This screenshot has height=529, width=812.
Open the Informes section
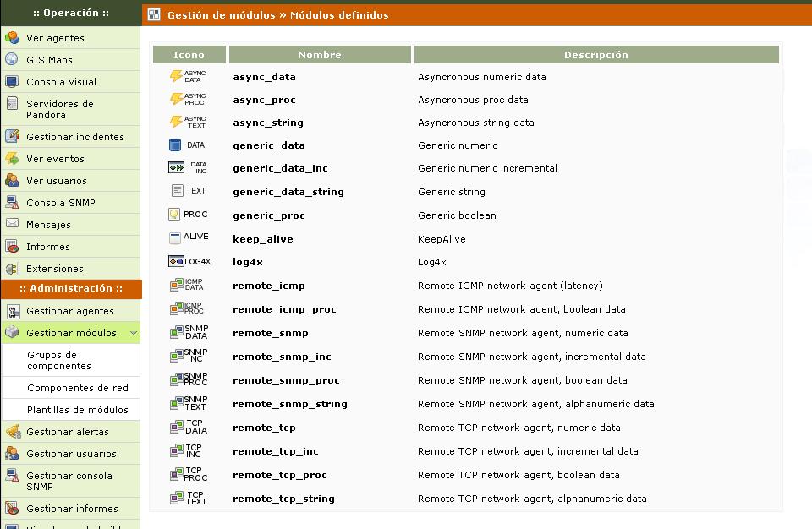(x=47, y=247)
